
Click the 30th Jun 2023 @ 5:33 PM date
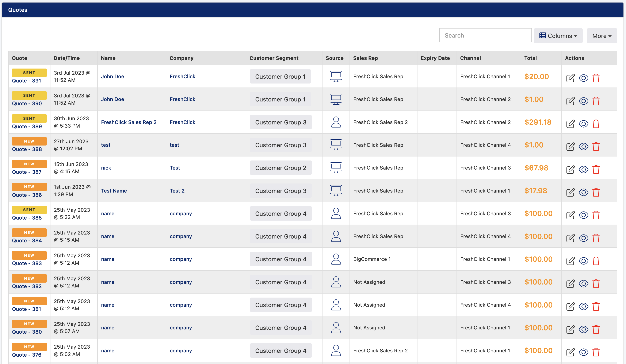(71, 122)
